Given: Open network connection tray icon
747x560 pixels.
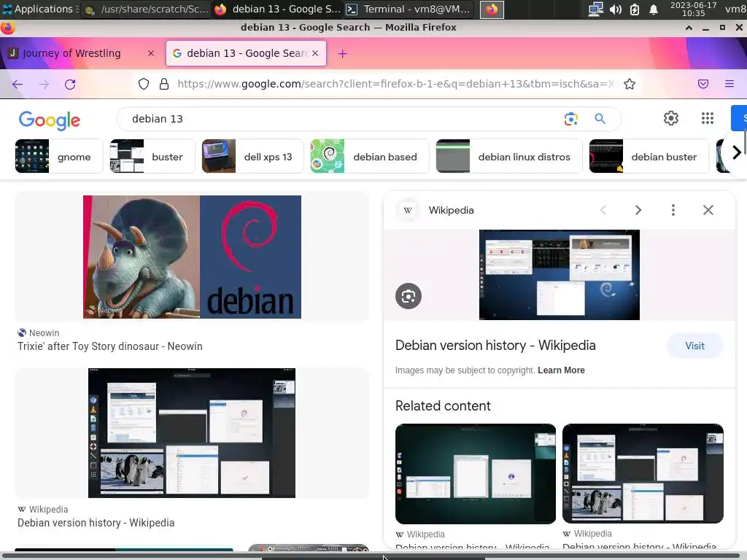Looking at the screenshot, I should 595,9.
